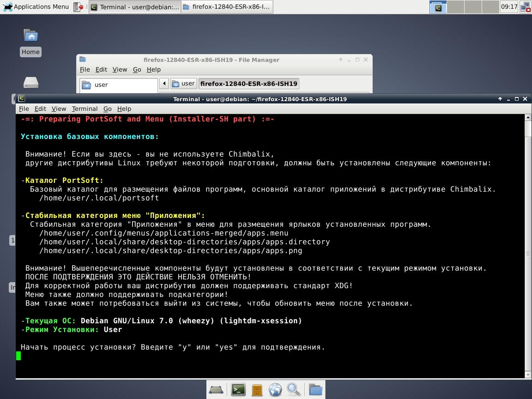532x399 pixels.
Task: Select the fourth workspace in pager
Action: 490,7
